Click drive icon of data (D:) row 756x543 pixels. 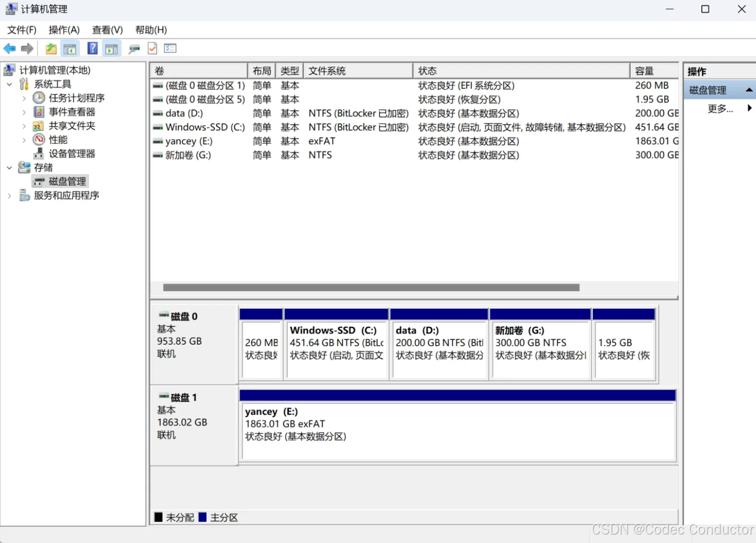(x=158, y=113)
